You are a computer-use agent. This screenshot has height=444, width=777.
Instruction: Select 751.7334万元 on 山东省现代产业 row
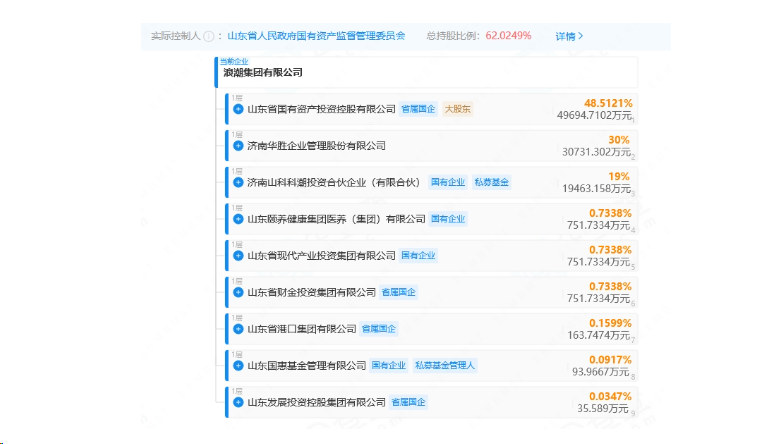point(599,262)
